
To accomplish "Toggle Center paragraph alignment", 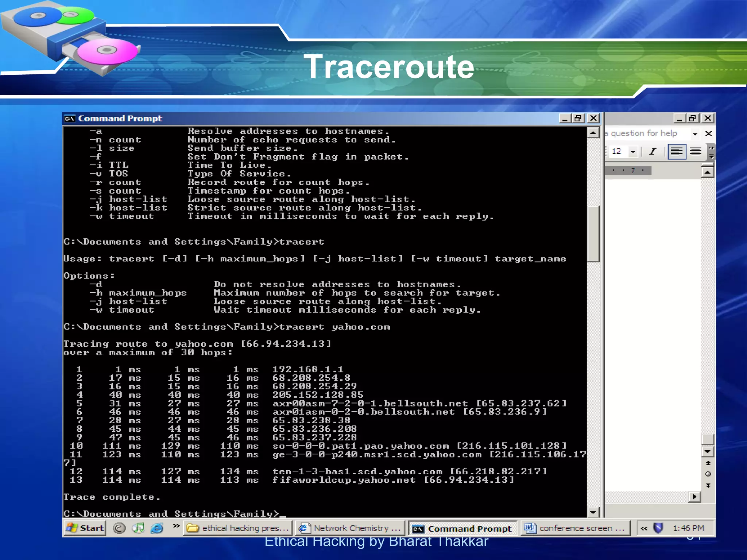I will click(695, 151).
